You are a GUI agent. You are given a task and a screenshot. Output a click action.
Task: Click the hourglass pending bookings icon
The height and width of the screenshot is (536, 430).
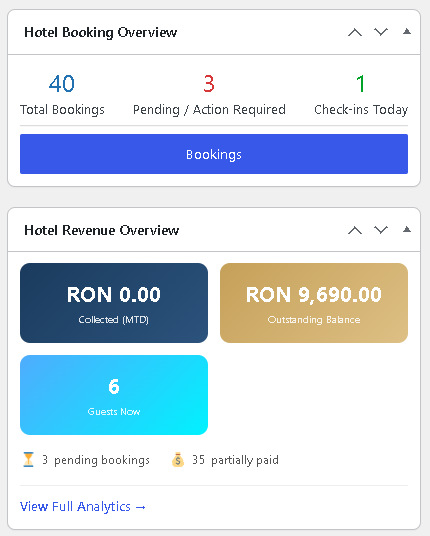(x=28, y=459)
